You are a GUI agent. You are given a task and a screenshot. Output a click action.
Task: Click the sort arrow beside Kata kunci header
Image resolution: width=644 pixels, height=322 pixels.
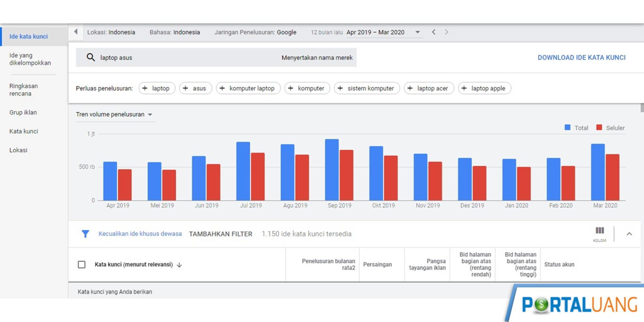[x=179, y=265]
